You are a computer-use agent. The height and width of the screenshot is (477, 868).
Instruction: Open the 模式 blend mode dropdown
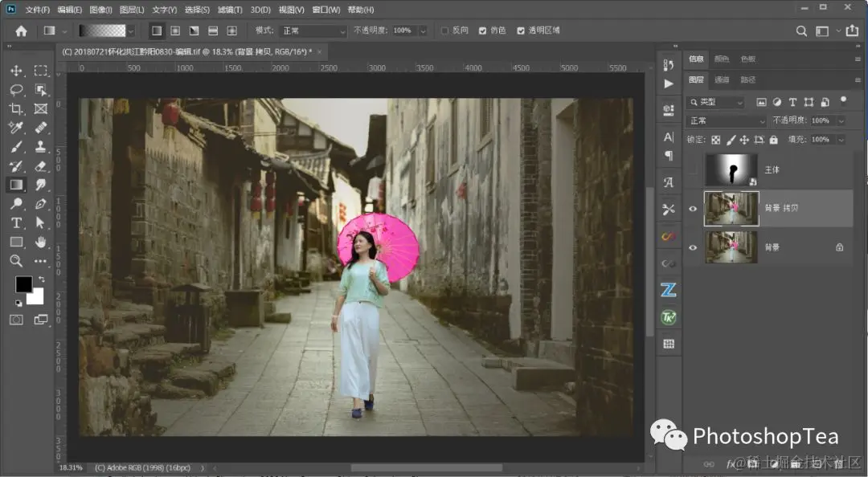(x=313, y=31)
